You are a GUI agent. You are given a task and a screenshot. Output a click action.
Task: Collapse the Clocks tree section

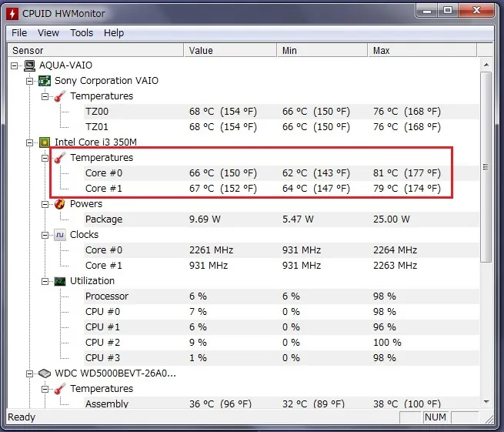pos(45,235)
